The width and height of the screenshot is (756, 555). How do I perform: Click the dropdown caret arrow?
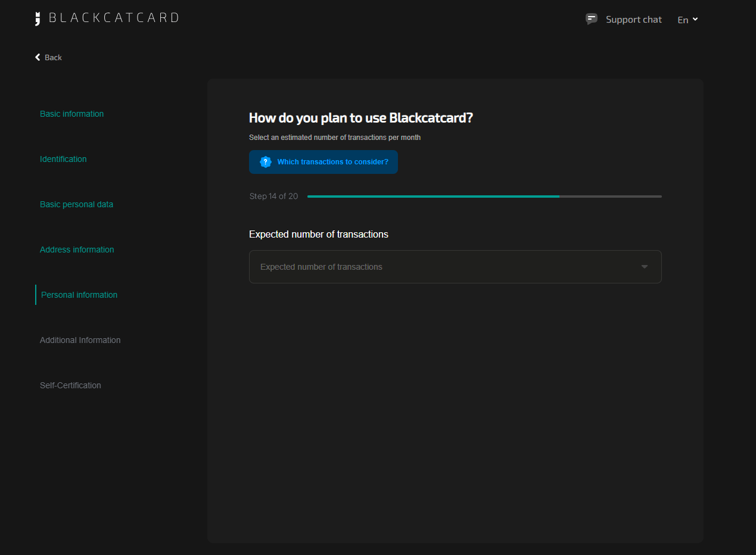[x=645, y=267]
